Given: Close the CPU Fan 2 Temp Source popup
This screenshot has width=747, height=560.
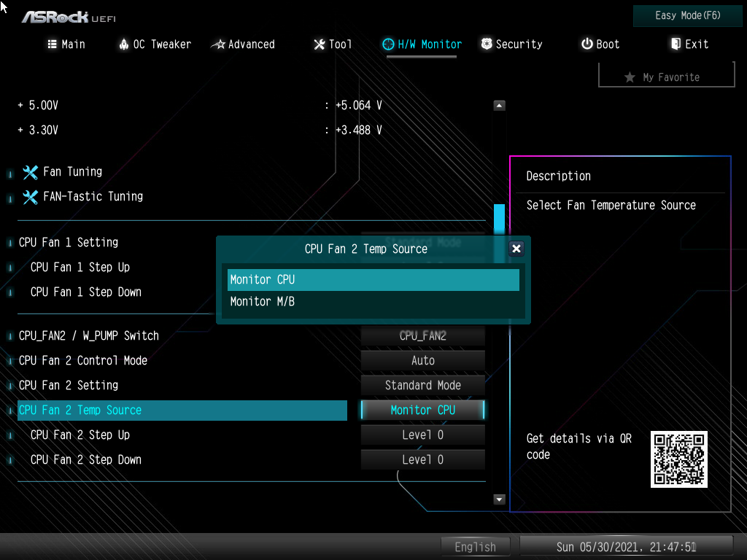Looking at the screenshot, I should (516, 249).
